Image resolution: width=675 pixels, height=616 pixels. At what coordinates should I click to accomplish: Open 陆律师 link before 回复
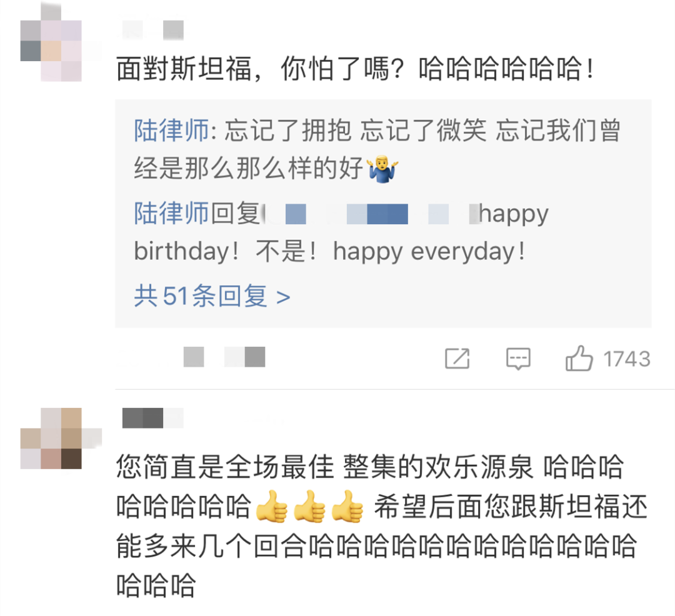coord(171,213)
